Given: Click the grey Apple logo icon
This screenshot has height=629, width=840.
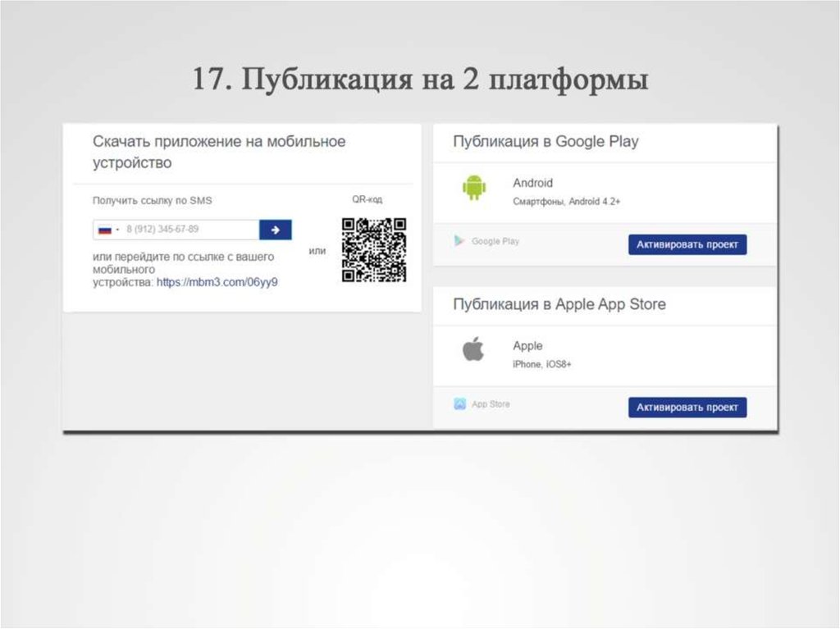Looking at the screenshot, I should click(x=473, y=349).
